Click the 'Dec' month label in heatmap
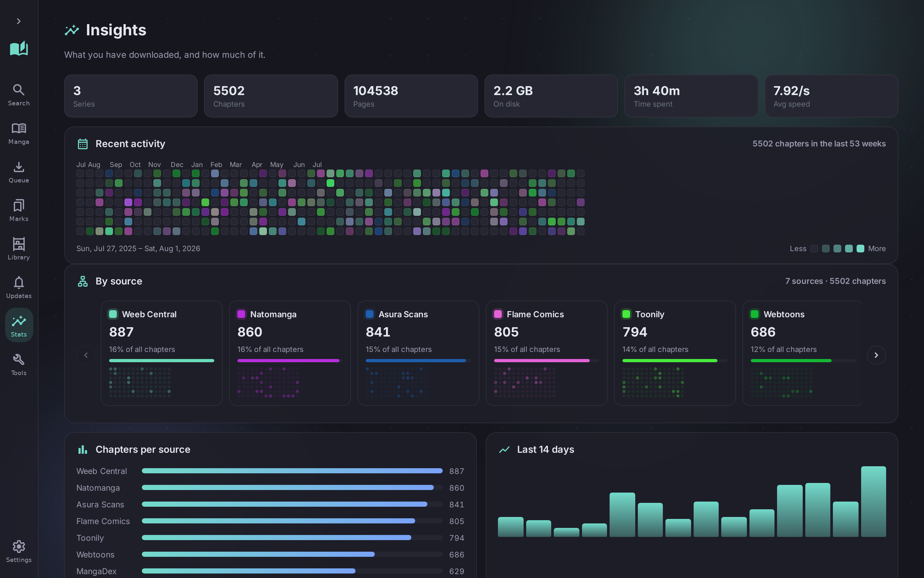This screenshot has width=924, height=578. click(177, 165)
